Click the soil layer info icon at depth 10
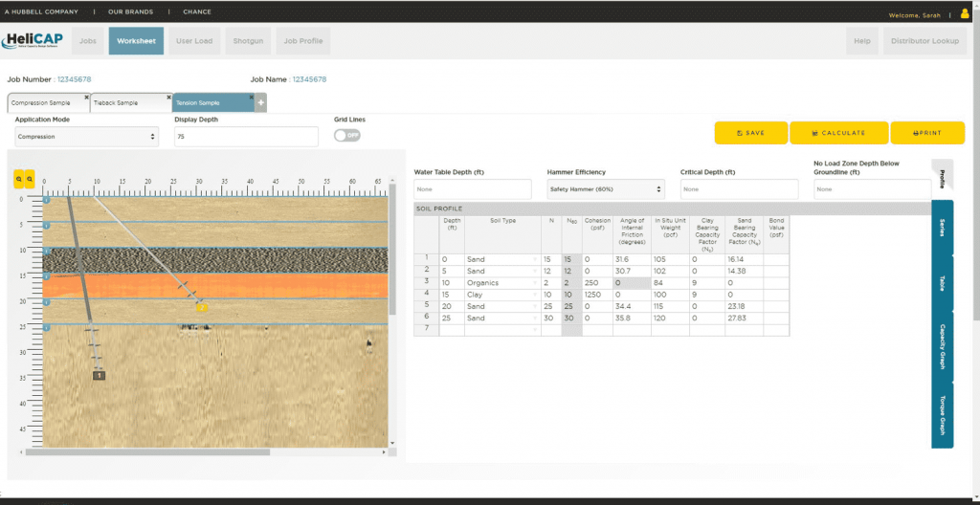This screenshot has width=980, height=505. coord(46,251)
